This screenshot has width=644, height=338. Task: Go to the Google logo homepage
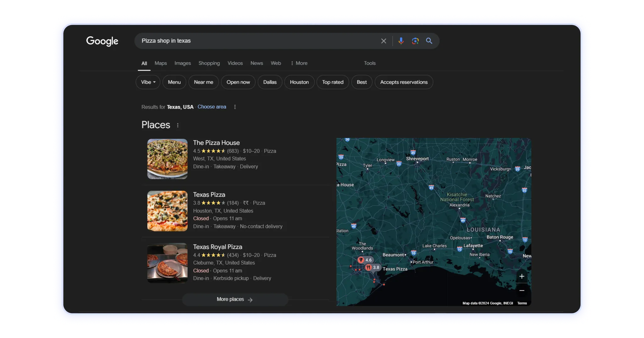coord(102,41)
